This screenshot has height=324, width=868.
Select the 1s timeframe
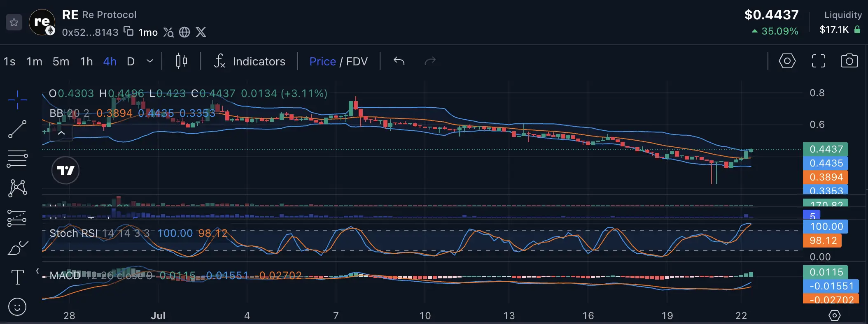point(9,62)
